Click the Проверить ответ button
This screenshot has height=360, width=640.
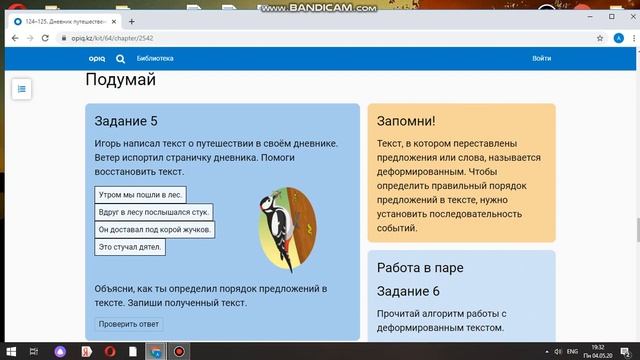[129, 324]
